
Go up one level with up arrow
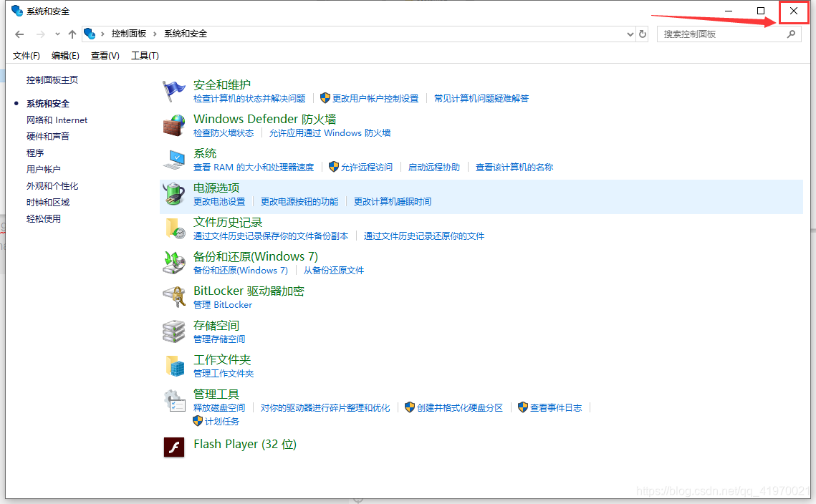click(72, 34)
